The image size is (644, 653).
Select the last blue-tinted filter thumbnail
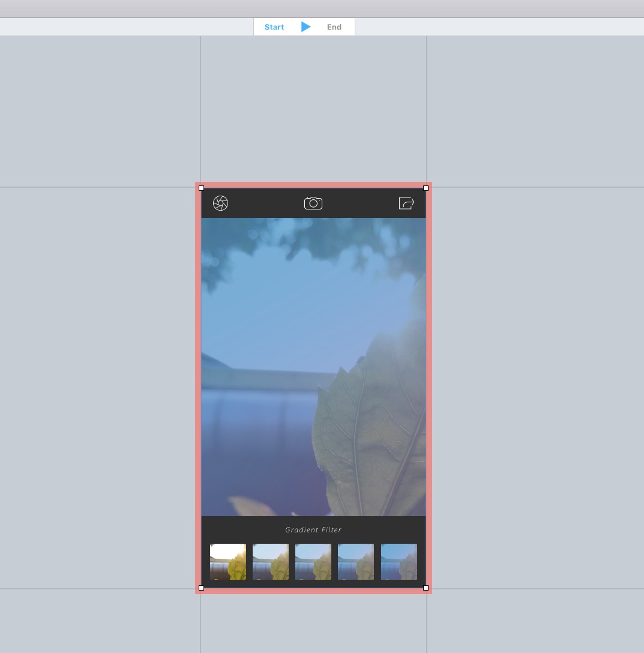click(399, 562)
